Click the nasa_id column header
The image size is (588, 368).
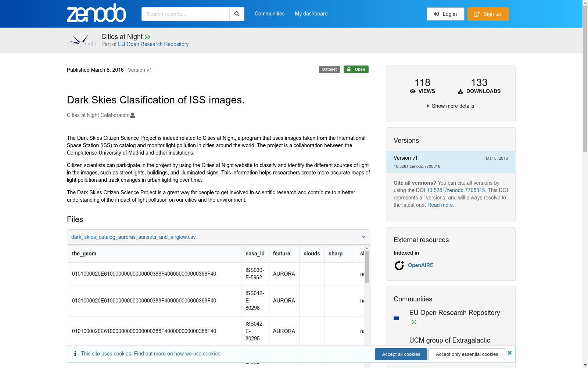(255, 254)
